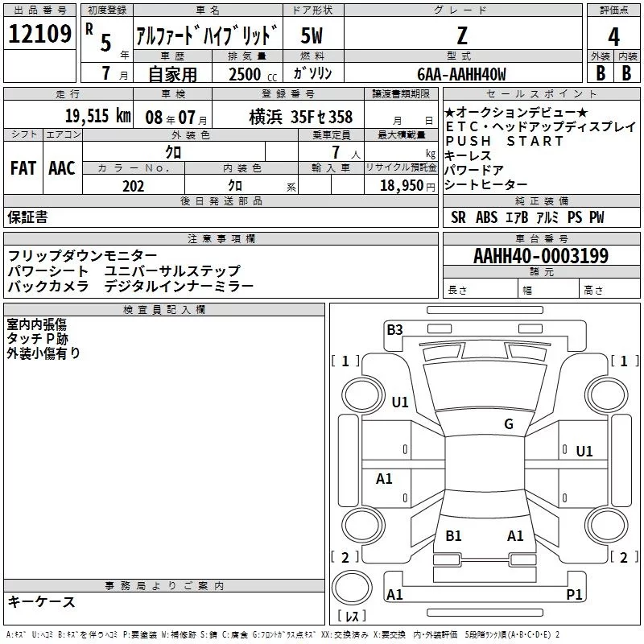Select the evaluation score 4
Viewport: 644px width, 644px height.
613,37
